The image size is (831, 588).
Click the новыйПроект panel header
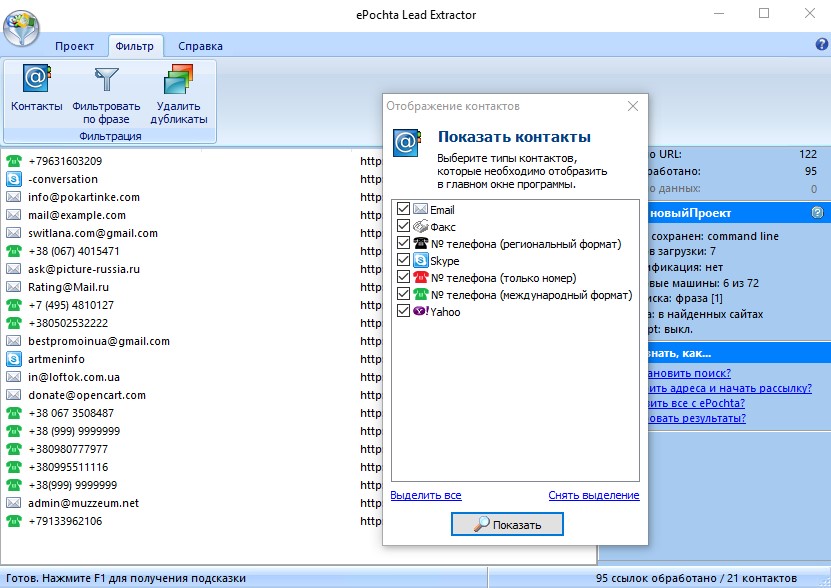click(x=739, y=213)
